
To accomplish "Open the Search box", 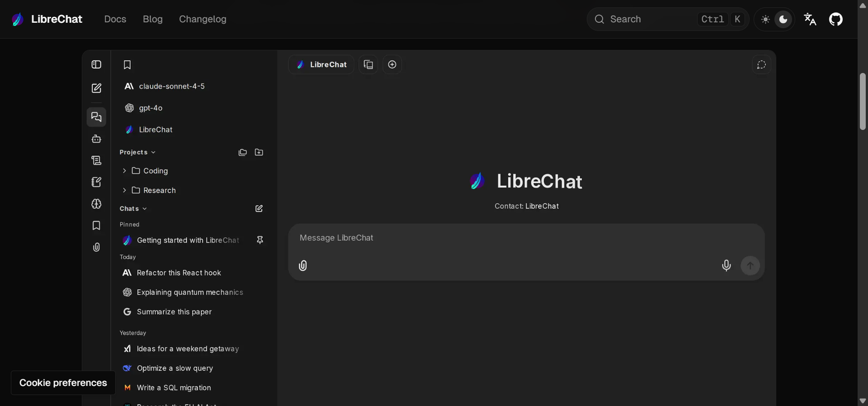I will [x=668, y=20].
